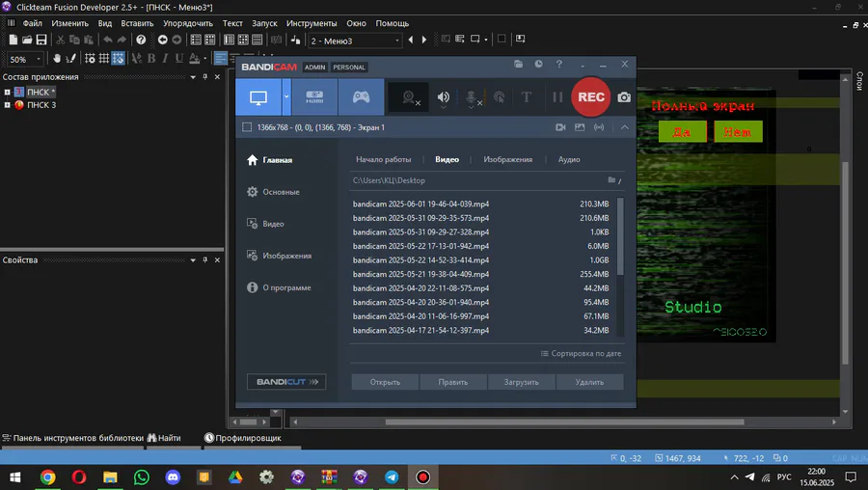Screen dimensions: 868x490
Task: Browse output folder icon next to Desktop path
Action: [x=611, y=180]
